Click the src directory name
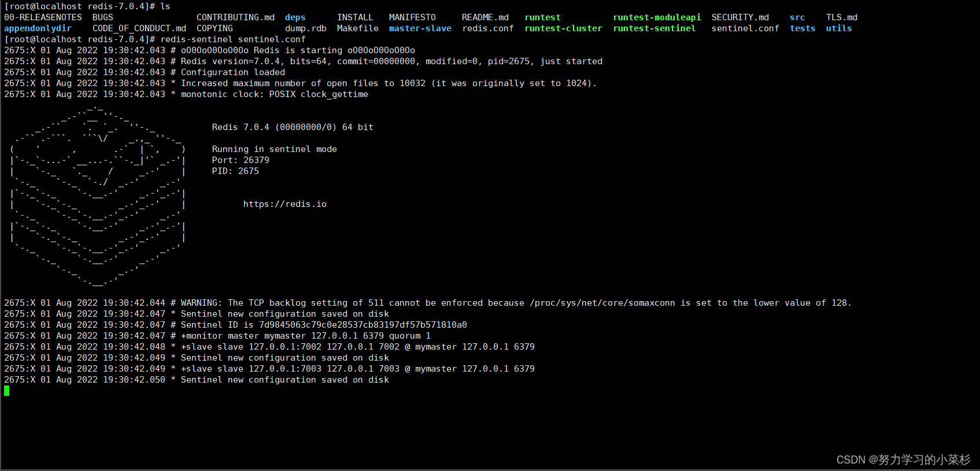 click(x=797, y=17)
